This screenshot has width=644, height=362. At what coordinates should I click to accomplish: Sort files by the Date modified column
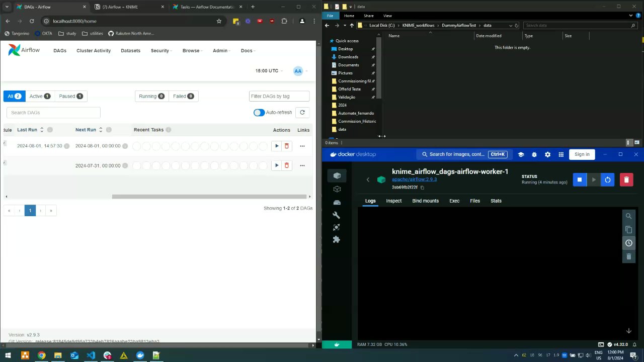click(498, 36)
